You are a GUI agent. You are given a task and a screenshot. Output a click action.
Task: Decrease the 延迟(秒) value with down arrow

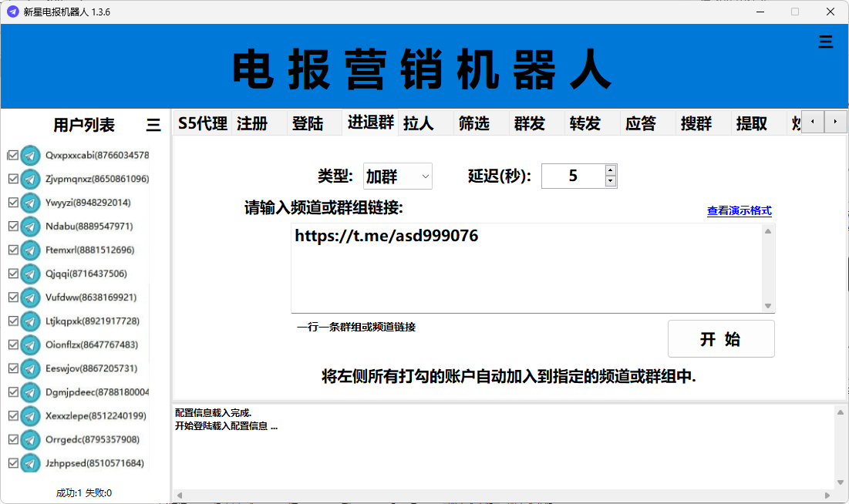click(x=610, y=181)
